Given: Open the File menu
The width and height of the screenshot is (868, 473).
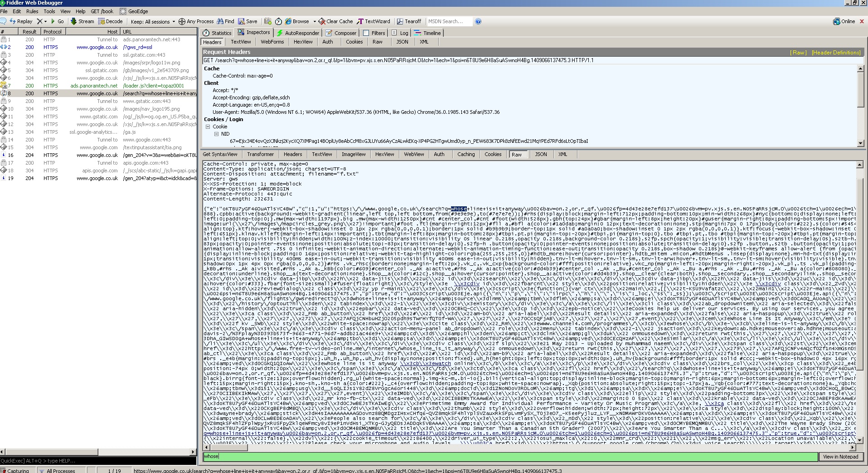Looking at the screenshot, I should [x=4, y=11].
